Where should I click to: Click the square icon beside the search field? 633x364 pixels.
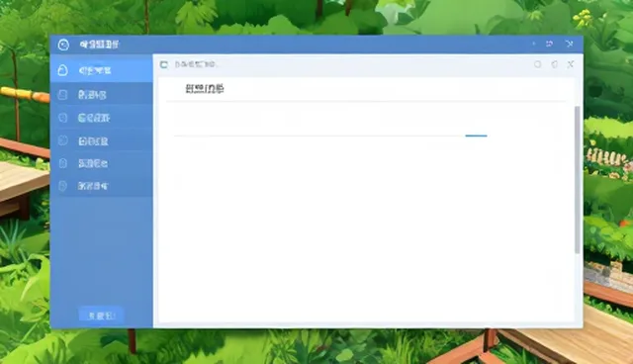(x=163, y=64)
